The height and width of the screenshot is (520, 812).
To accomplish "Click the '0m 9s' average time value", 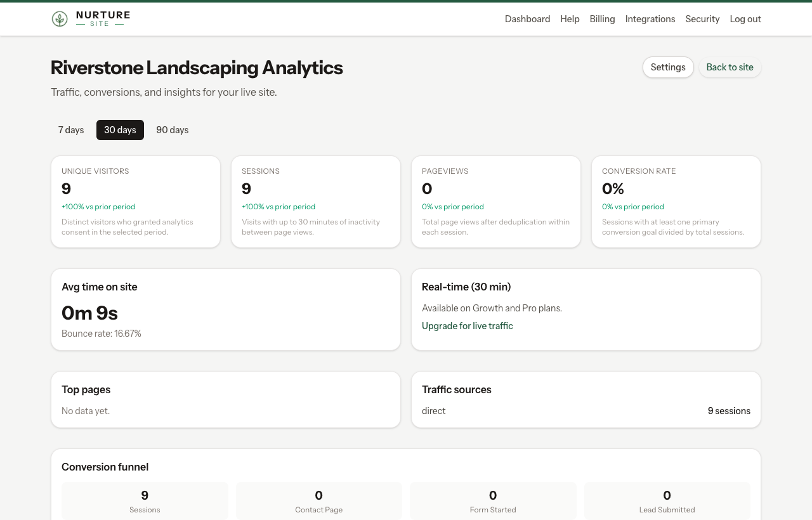I will tap(89, 313).
